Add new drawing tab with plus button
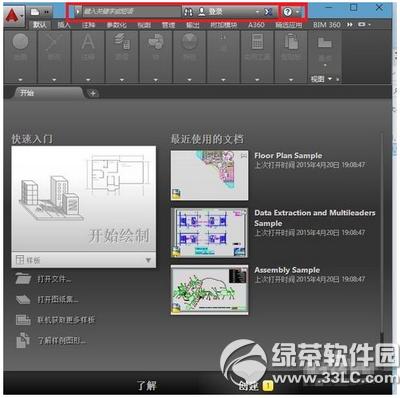The image size is (400, 398). (93, 93)
